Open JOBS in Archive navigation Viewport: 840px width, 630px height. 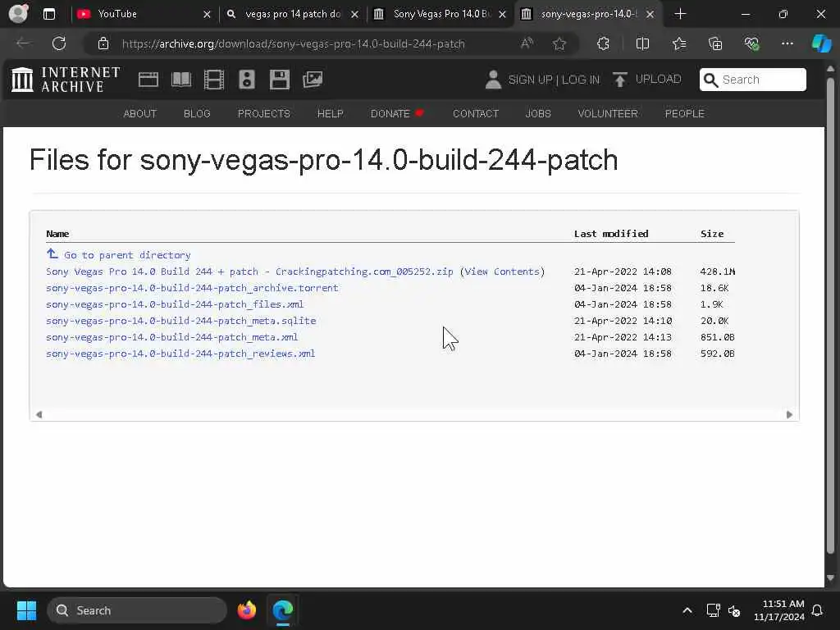point(538,113)
